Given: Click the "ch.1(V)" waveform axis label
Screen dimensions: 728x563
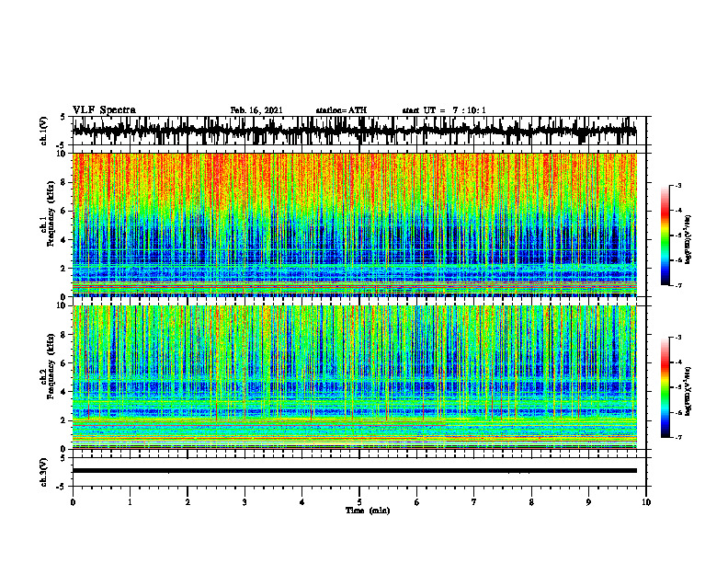Looking at the screenshot, I should 43,131.
